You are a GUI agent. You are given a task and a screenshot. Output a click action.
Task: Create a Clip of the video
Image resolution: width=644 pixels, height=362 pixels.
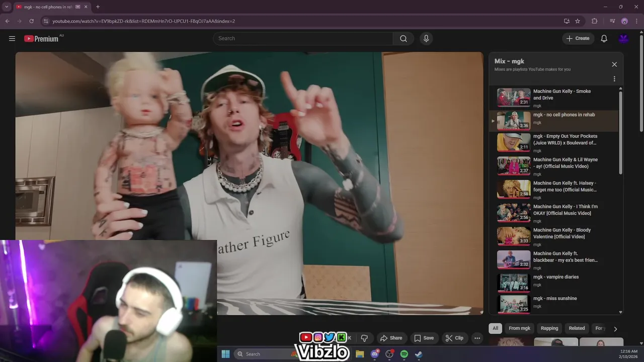pyautogui.click(x=454, y=338)
